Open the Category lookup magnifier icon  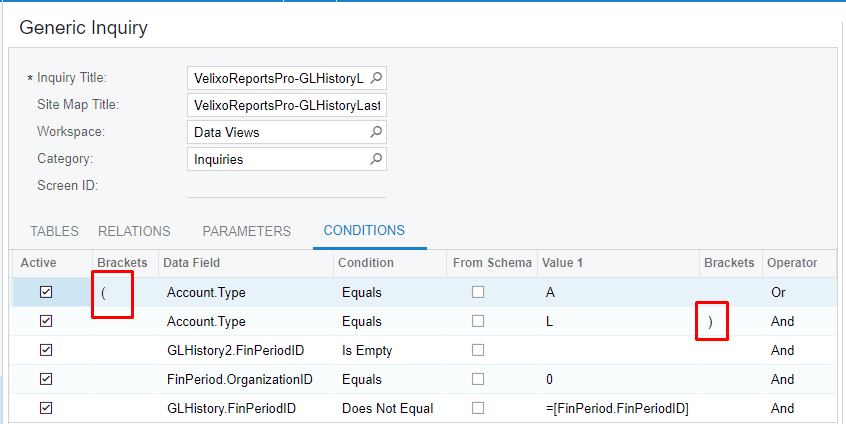[x=376, y=159]
